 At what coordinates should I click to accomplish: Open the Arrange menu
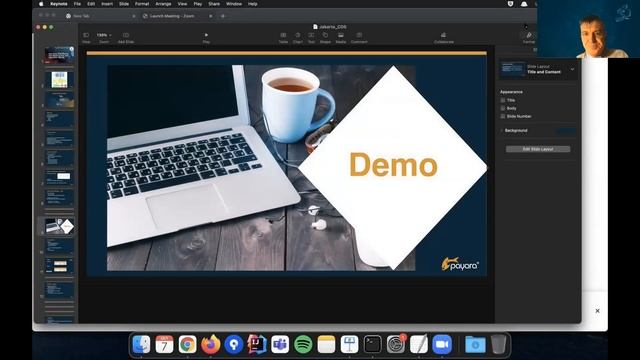163,4
